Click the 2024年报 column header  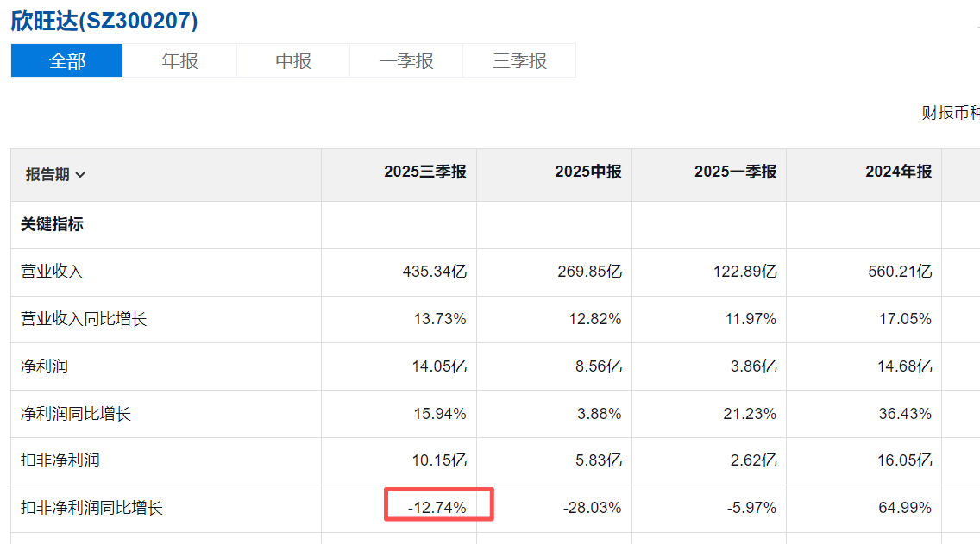pos(898,172)
